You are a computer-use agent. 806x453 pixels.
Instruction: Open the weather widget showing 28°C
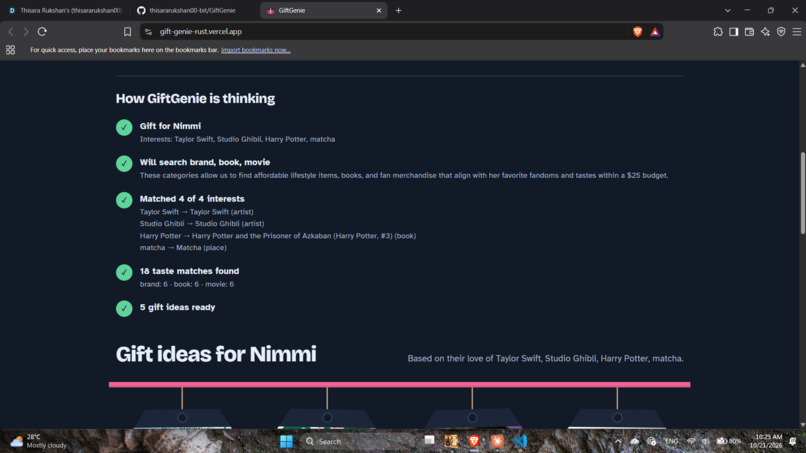tap(39, 441)
